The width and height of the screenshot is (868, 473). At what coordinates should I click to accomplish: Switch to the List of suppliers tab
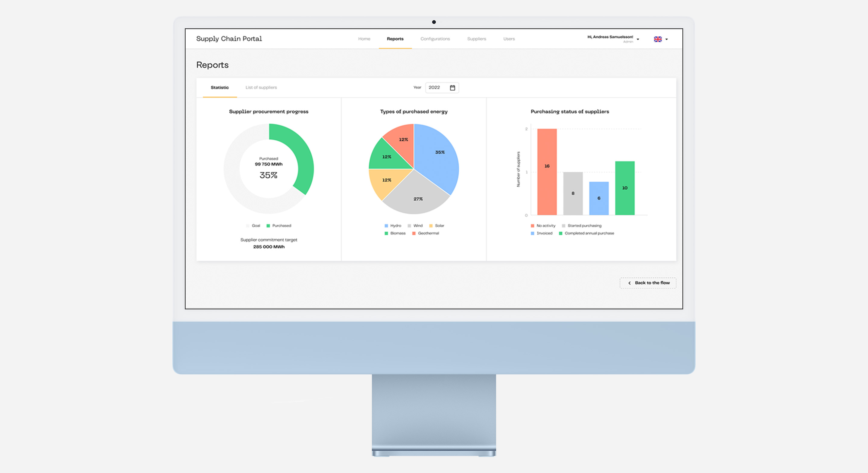(x=261, y=87)
